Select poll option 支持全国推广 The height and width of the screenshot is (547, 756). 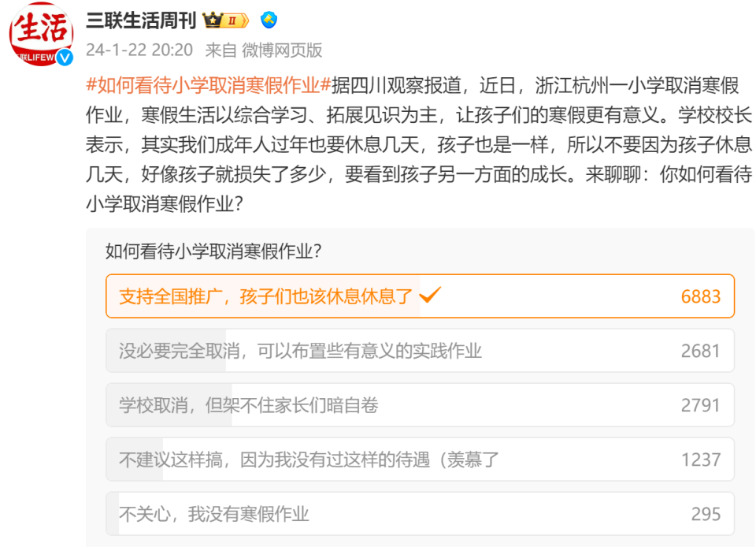420,296
